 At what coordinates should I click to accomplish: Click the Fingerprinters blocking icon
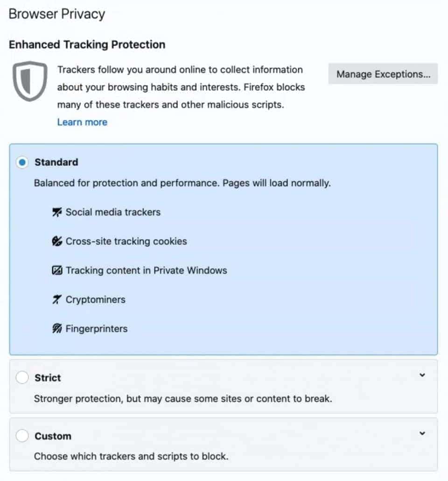(x=57, y=328)
